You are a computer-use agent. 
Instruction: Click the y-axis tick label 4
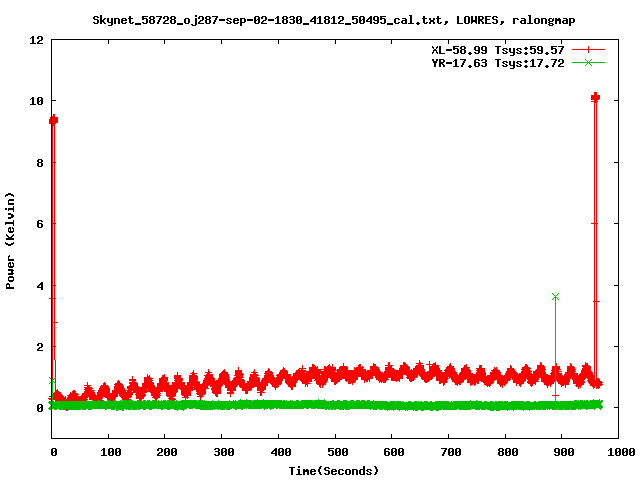(x=40, y=286)
